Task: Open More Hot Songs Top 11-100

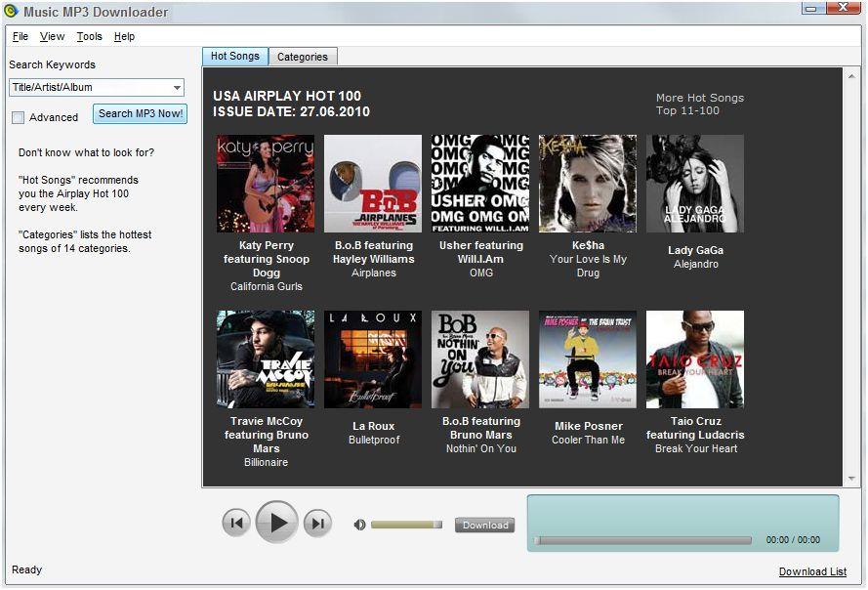Action: click(700, 104)
